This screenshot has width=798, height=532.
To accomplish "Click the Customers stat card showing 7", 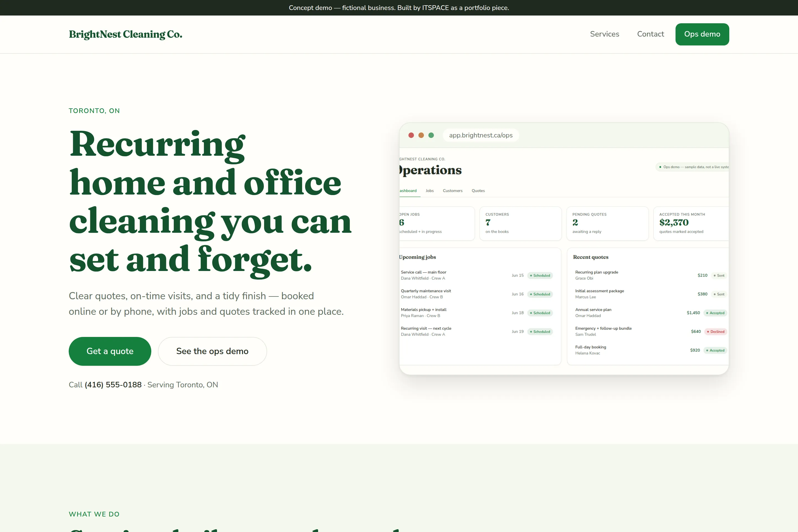I will pyautogui.click(x=520, y=224).
